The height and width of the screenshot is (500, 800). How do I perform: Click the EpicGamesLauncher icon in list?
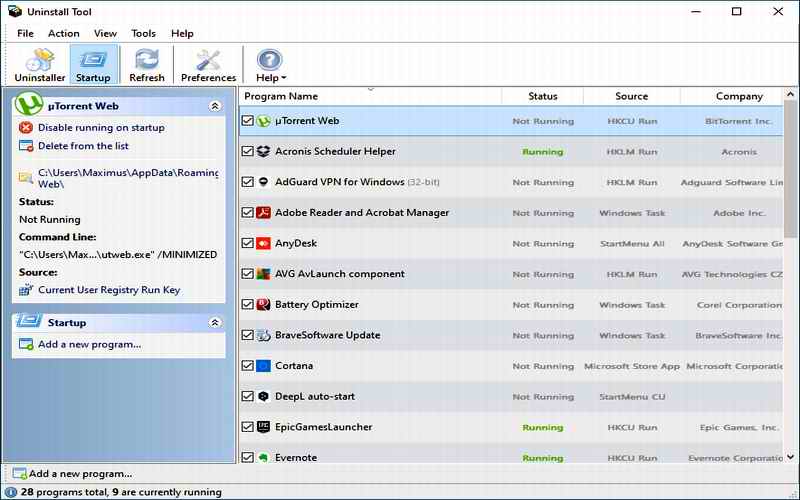click(263, 427)
